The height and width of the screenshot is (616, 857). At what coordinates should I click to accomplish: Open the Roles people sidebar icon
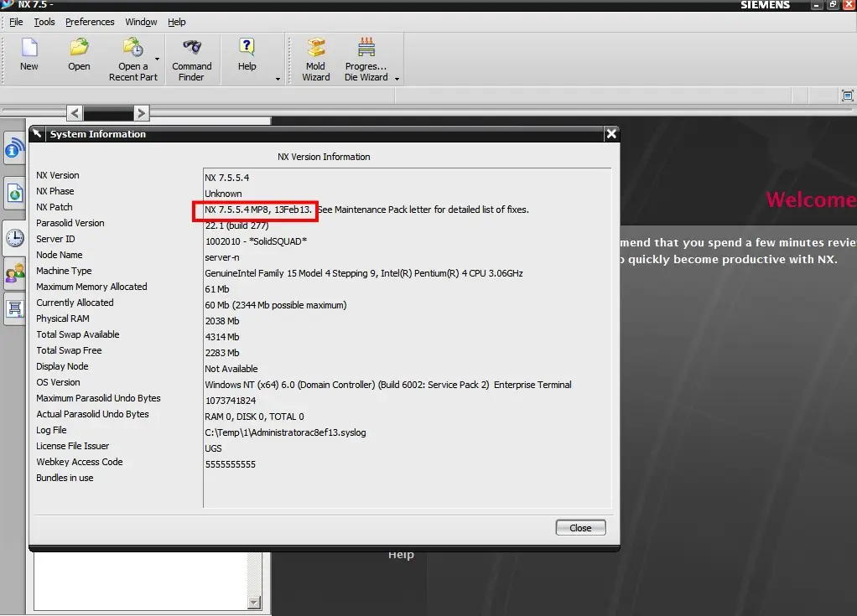pos(15,273)
